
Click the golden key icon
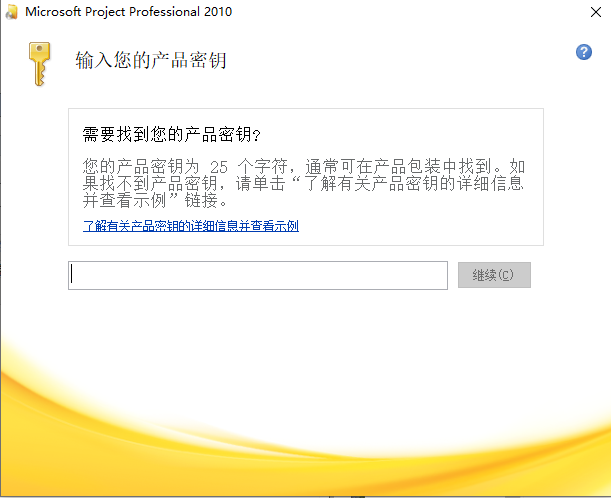(x=39, y=64)
